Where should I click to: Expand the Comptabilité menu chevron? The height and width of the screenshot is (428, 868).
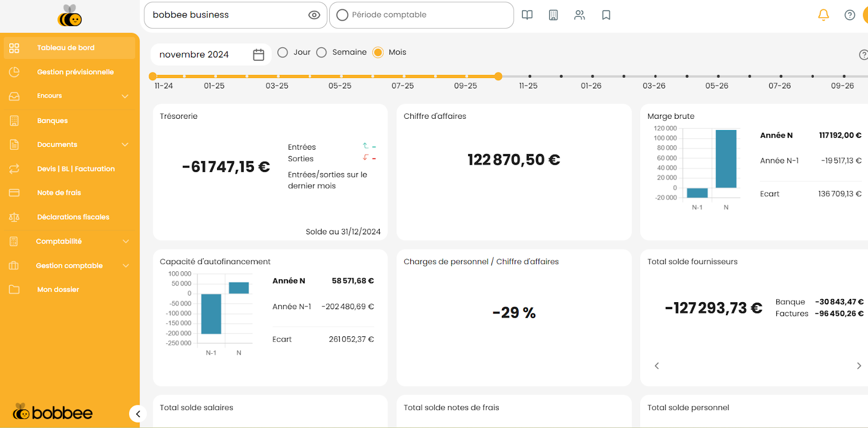[125, 241]
